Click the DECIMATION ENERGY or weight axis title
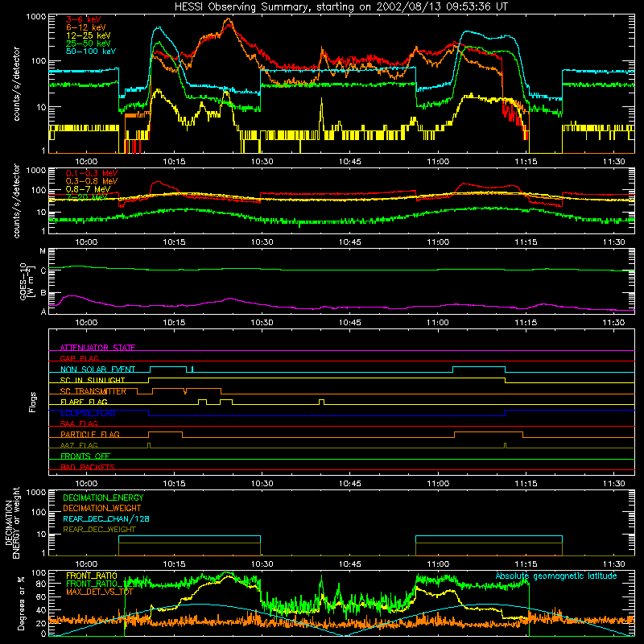 point(12,523)
